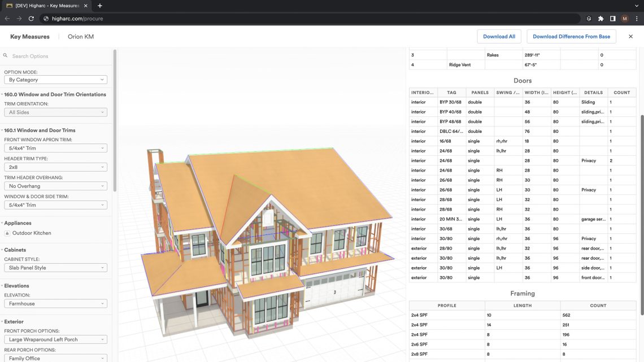
Task: Open the Chrome three-dot menu
Action: [637, 19]
